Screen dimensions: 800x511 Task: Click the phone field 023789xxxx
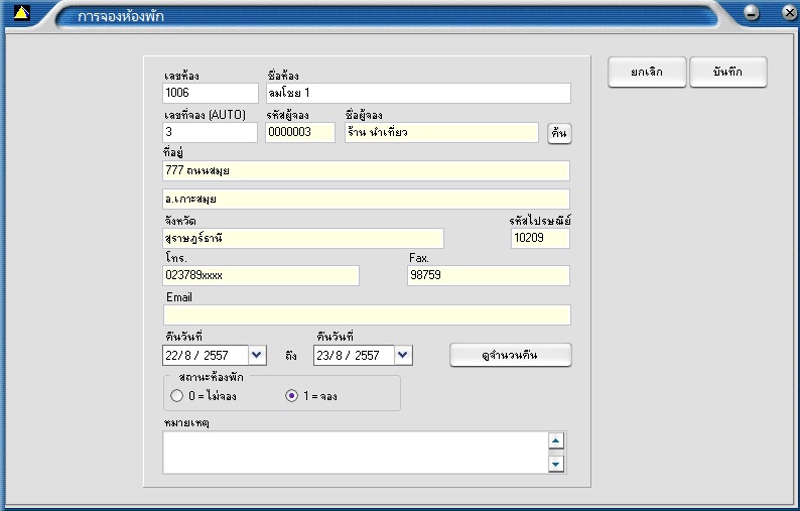(x=261, y=275)
